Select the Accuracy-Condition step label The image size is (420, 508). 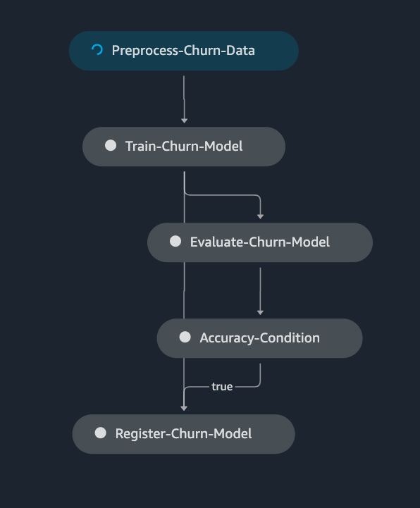(259, 338)
